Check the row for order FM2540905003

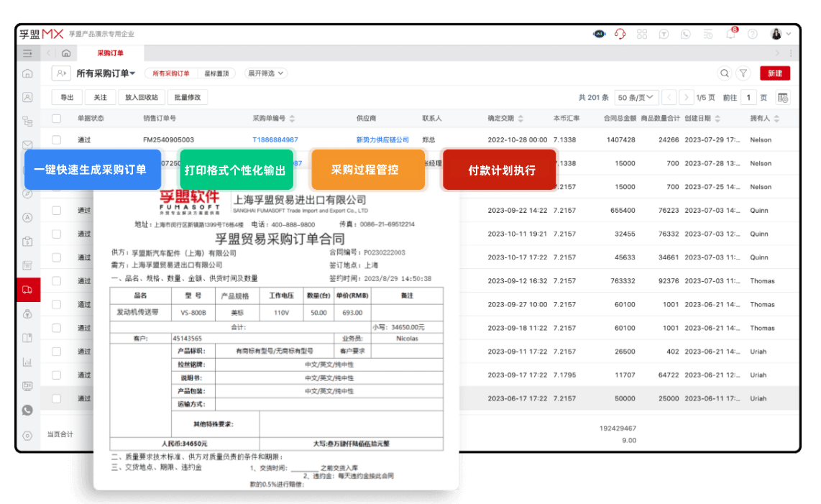tap(55, 139)
